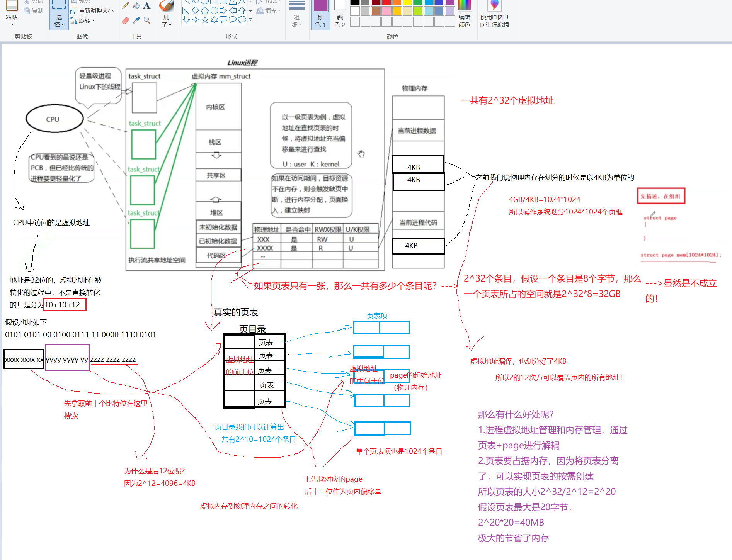Open the 旋转 rotate dropdown
Viewport: 732px width, 560px height.
tap(83, 20)
